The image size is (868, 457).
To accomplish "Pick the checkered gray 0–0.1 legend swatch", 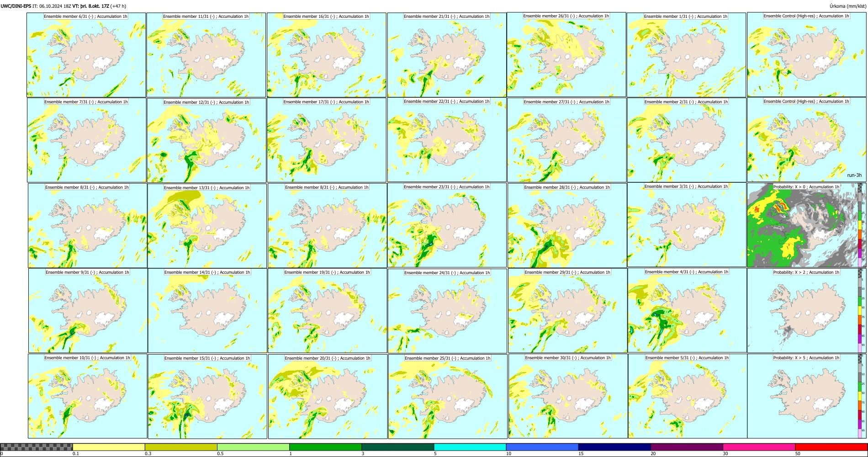I will (37, 447).
